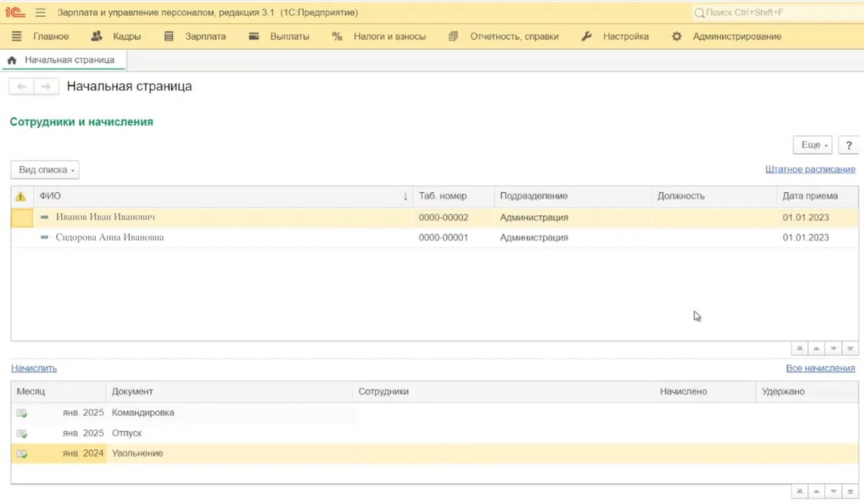
Task: Click Администрация in the Сидорова row
Action: point(534,237)
